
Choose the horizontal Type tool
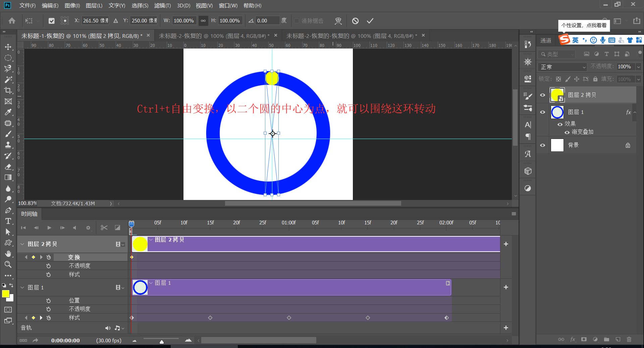8,221
